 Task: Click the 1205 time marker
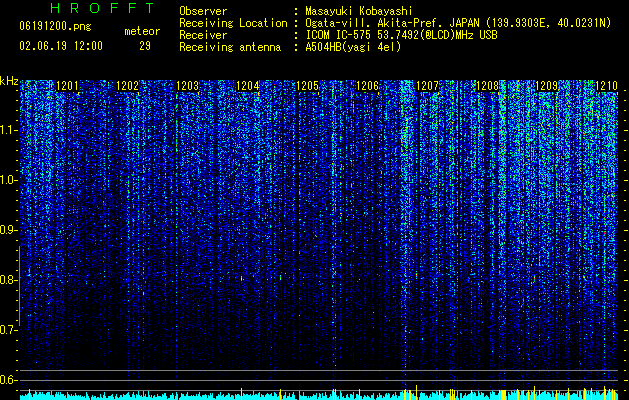307,86
